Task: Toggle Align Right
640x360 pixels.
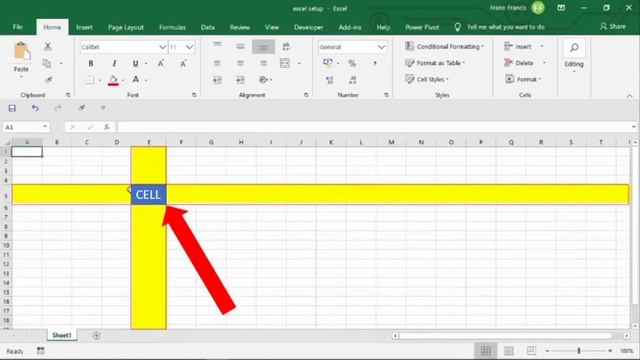Action: 263,63
